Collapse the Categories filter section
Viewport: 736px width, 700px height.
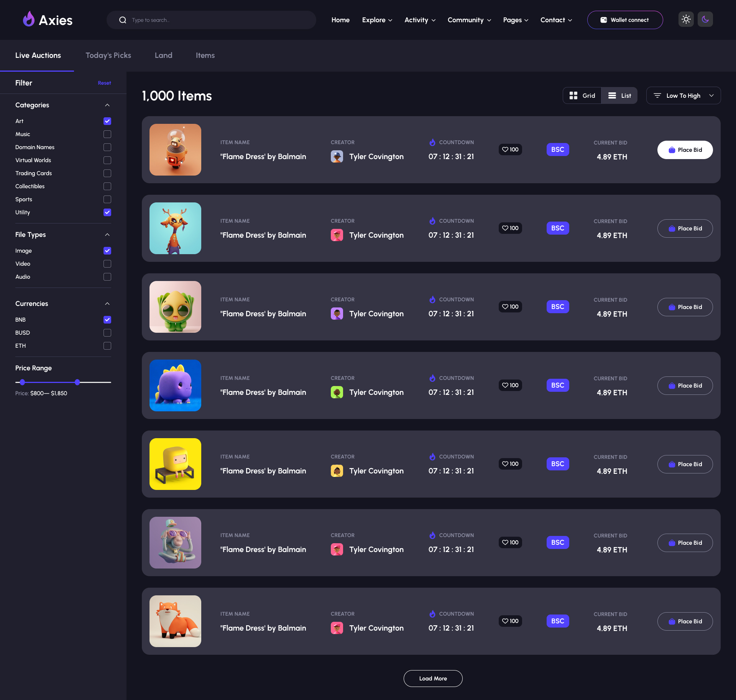[107, 105]
